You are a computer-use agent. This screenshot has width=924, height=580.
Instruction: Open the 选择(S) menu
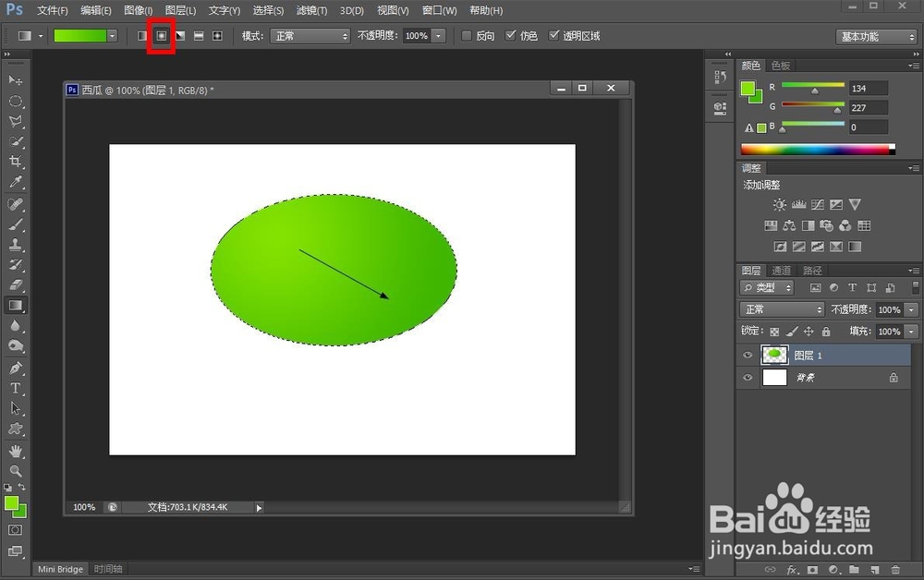tap(268, 10)
